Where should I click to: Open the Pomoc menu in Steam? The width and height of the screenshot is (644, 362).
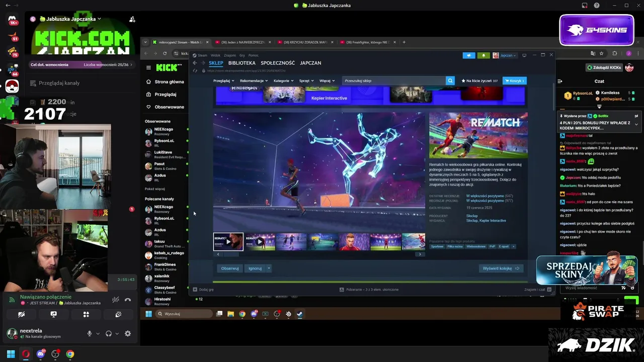tap(254, 55)
